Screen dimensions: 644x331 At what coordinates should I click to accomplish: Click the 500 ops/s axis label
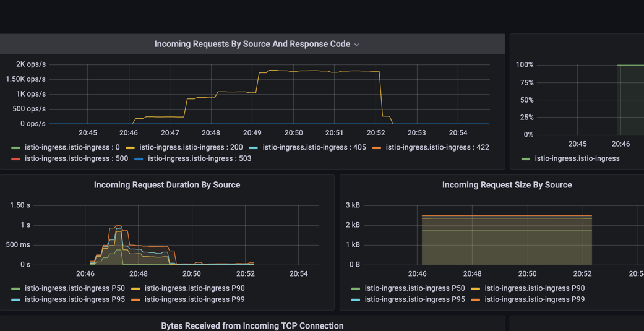[x=28, y=109]
